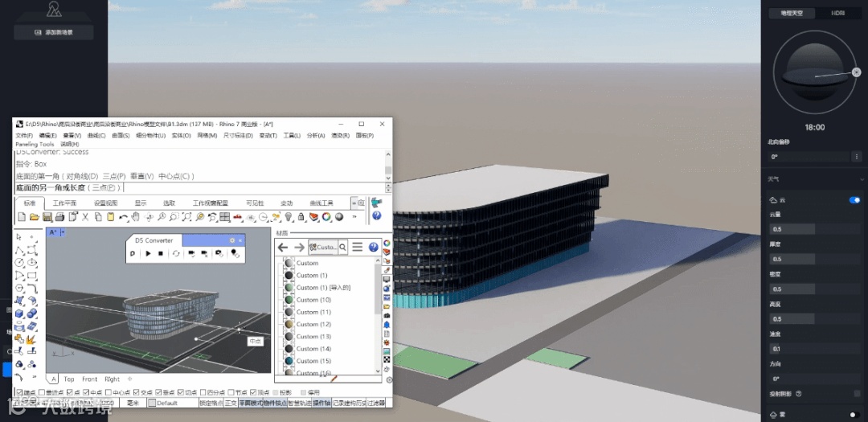Viewport: 868px width, 422px height.
Task: Expand overflow of standard toolbar icons
Action: [x=354, y=217]
